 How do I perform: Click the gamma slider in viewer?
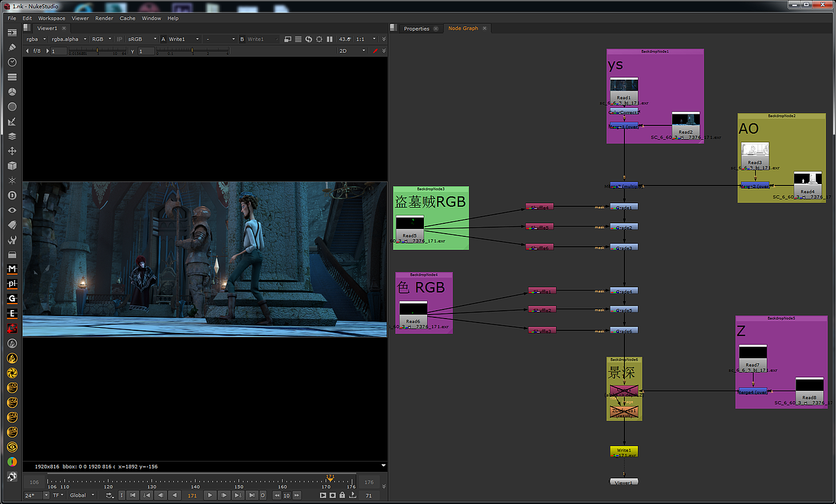pos(193,51)
